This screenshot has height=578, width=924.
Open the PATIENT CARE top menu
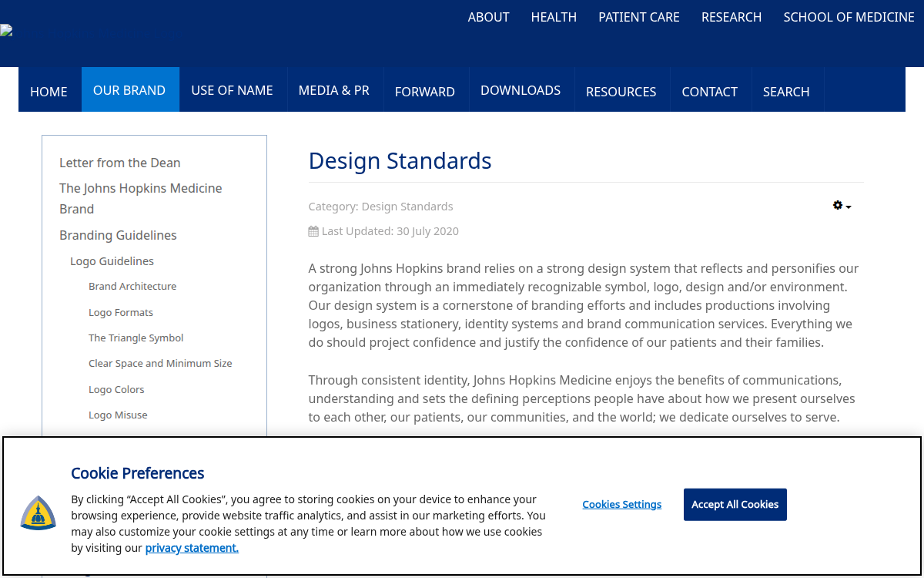click(639, 17)
